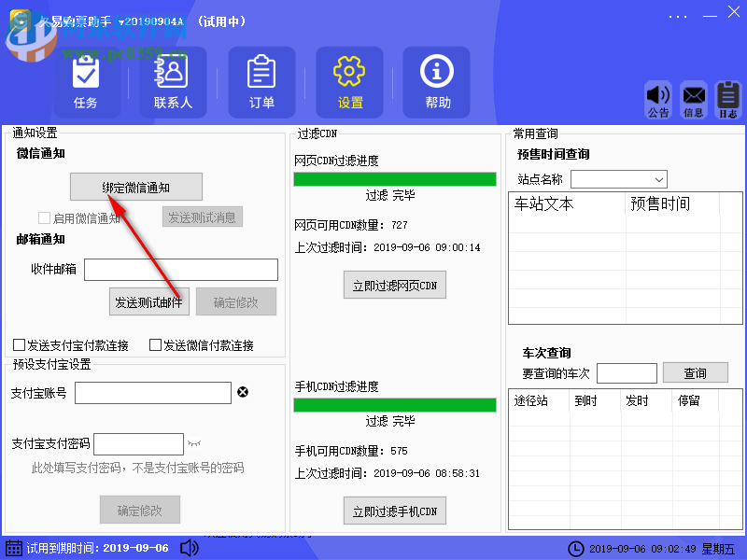Click 手机可用CDN数量: 575 text
This screenshot has height=560, width=747.
coord(351,451)
